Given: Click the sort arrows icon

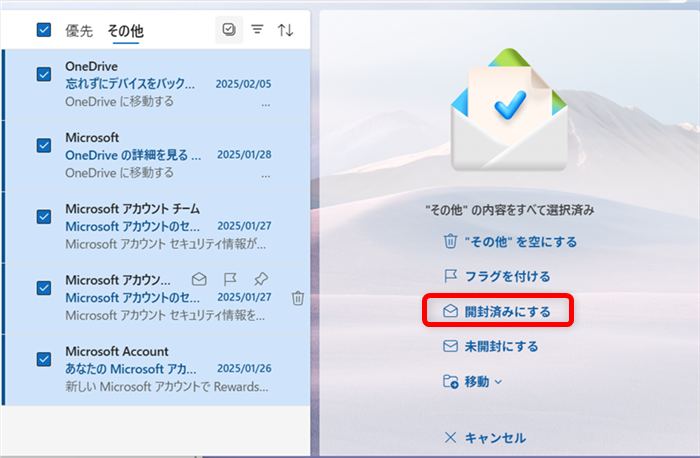Looking at the screenshot, I should point(285,30).
